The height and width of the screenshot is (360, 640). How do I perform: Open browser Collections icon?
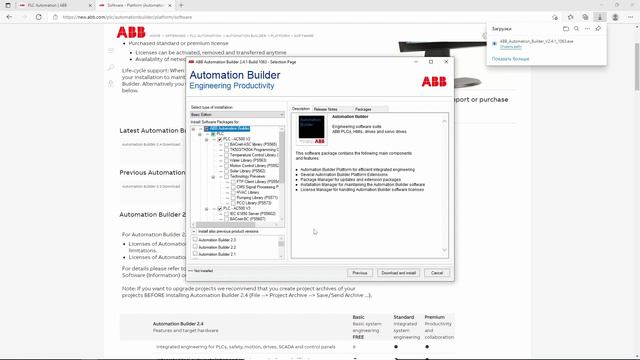tap(585, 17)
